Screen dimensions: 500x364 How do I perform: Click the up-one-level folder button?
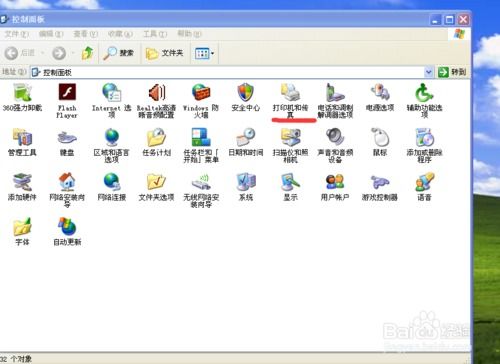pyautogui.click(x=87, y=53)
